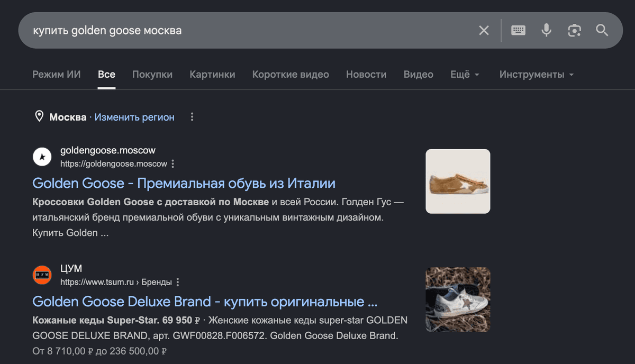Click the https://goldengoose.moscow URL
Viewport: 635px width, 364px height.
pyautogui.click(x=114, y=164)
